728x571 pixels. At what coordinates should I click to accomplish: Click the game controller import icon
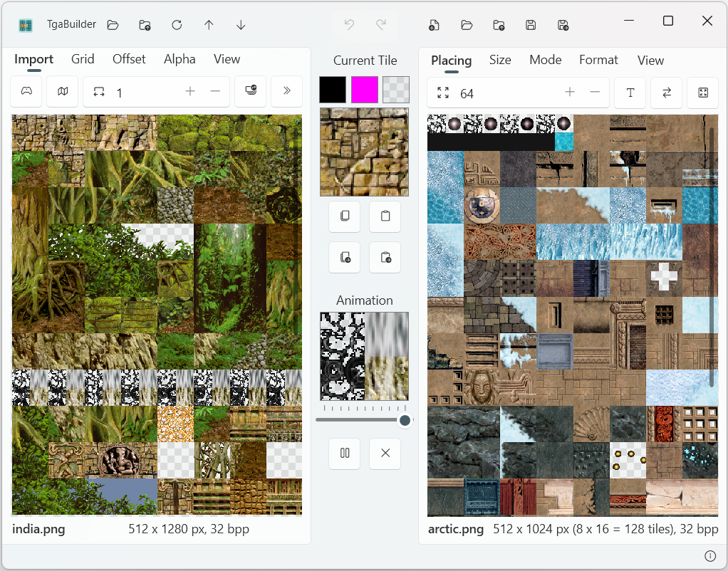26,91
